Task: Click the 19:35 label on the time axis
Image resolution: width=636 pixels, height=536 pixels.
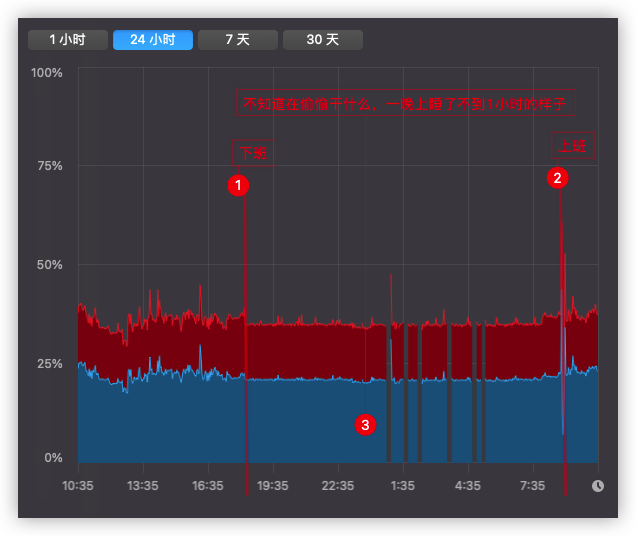Action: pyautogui.click(x=273, y=486)
